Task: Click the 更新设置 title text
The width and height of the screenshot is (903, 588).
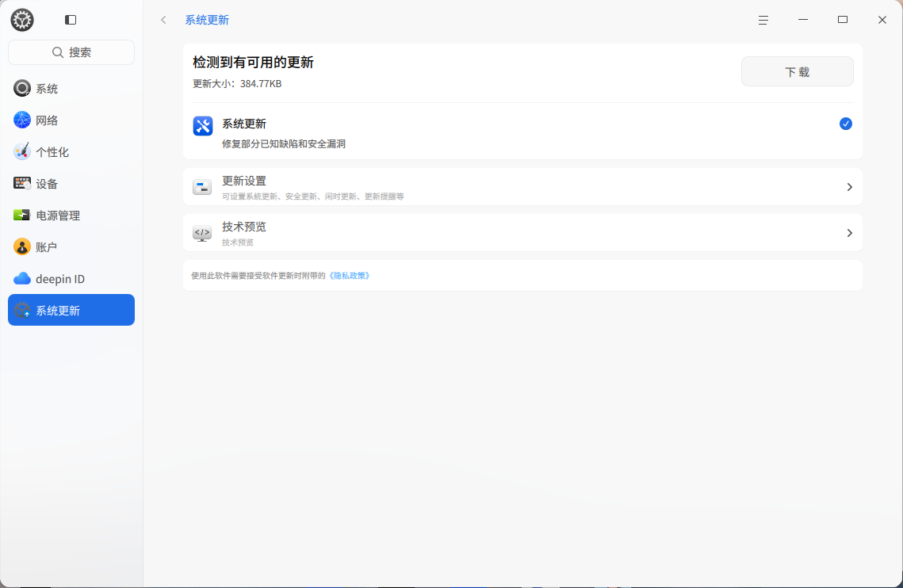Action: (244, 181)
